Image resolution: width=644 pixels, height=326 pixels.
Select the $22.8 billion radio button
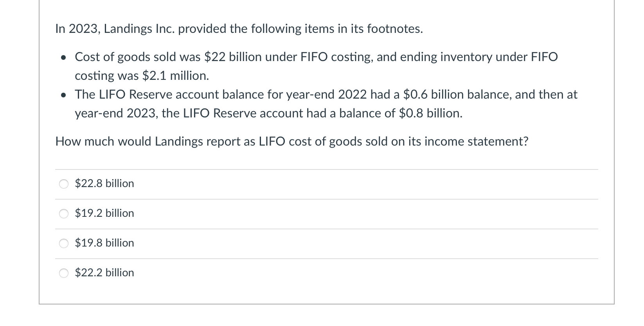coord(64,184)
